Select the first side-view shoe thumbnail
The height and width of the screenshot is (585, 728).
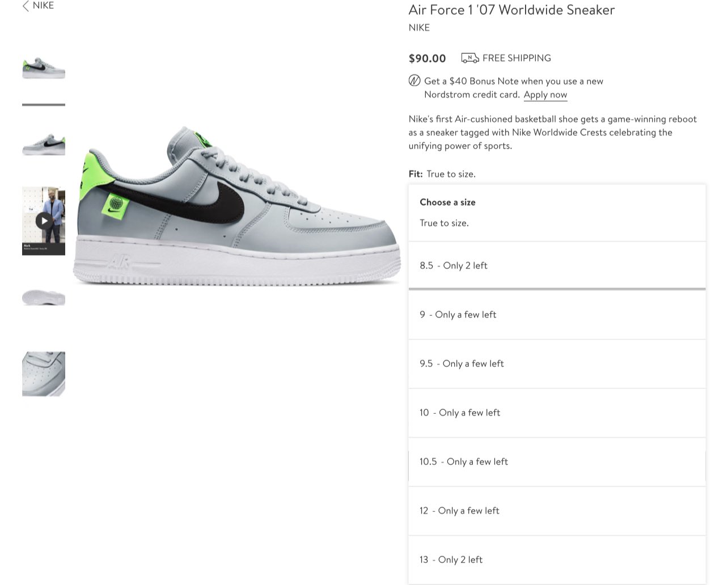pyautogui.click(x=44, y=68)
